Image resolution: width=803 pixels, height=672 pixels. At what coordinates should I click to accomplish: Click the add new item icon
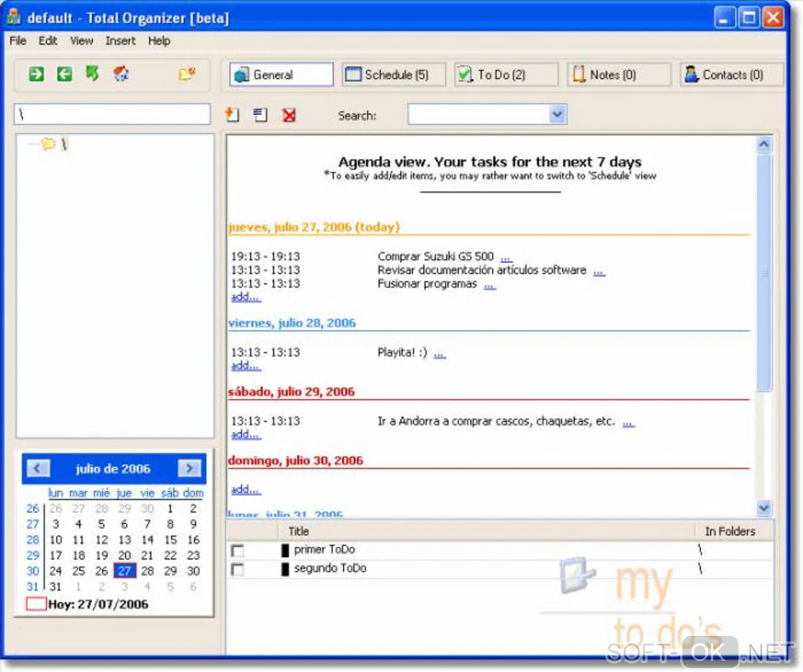tap(232, 115)
